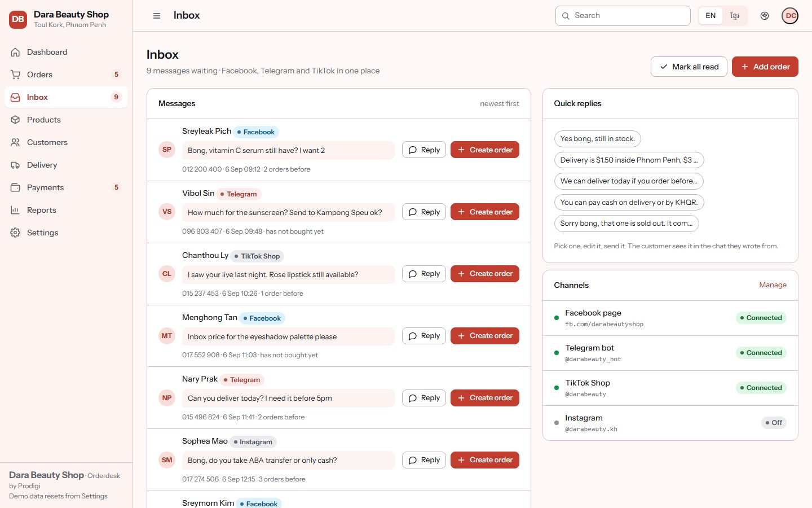Create order for Vibol Sin
The height and width of the screenshot is (508, 812).
[485, 212]
